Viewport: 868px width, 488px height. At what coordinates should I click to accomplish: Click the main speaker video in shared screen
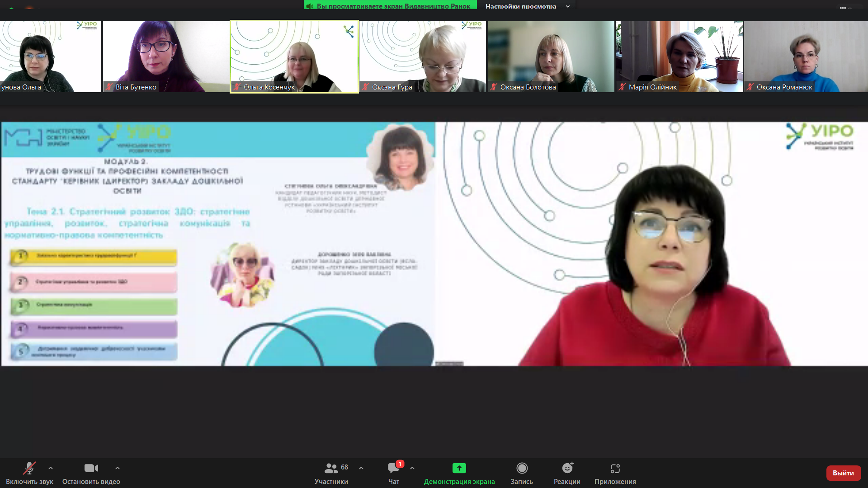[x=651, y=244]
